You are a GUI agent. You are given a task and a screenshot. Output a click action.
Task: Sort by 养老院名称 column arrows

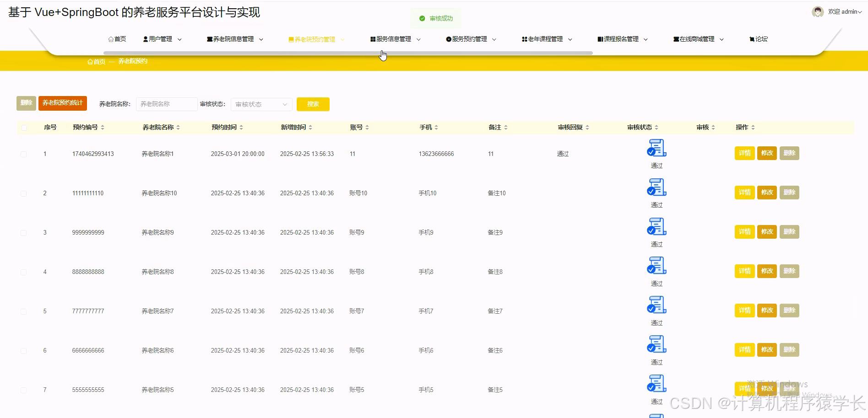point(178,128)
